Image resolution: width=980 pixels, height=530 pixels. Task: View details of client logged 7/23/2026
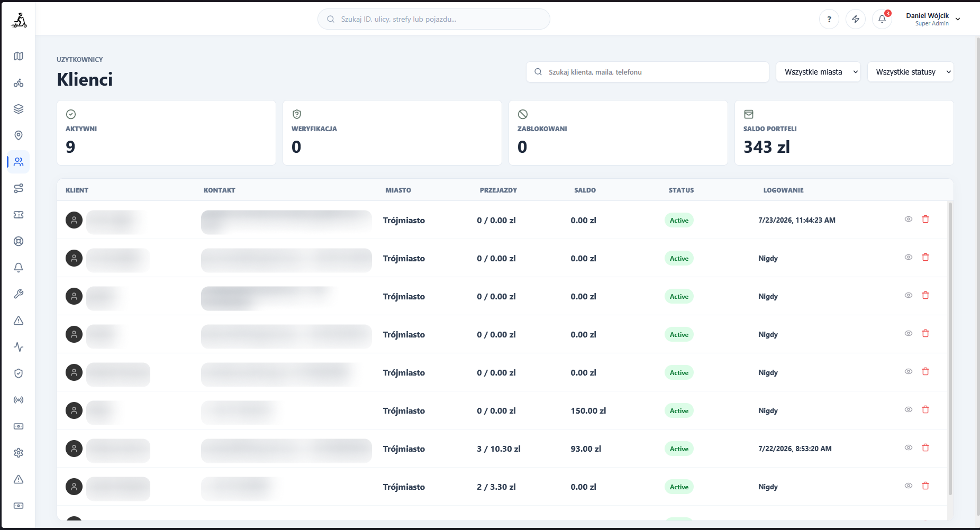click(909, 219)
